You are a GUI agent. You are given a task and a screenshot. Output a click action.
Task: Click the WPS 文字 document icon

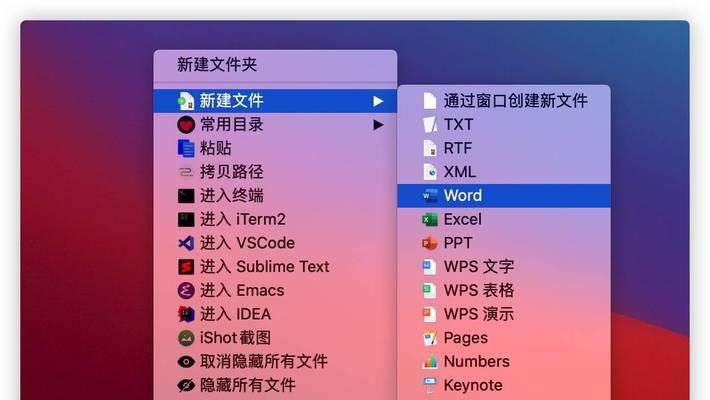coord(430,267)
